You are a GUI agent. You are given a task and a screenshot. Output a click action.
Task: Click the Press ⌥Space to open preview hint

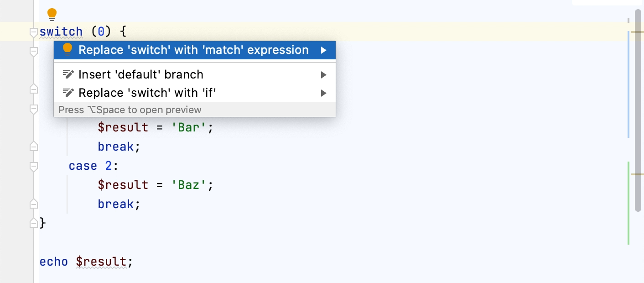tap(129, 110)
